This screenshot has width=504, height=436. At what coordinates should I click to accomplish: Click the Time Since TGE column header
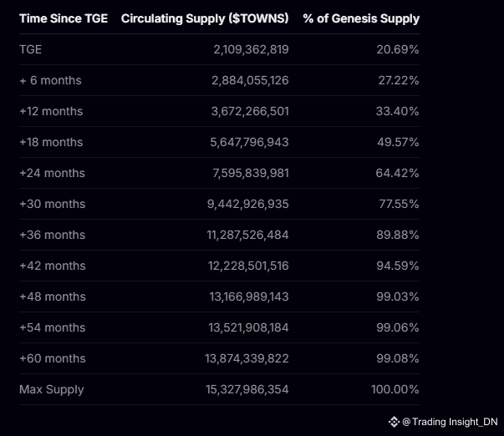pos(64,18)
